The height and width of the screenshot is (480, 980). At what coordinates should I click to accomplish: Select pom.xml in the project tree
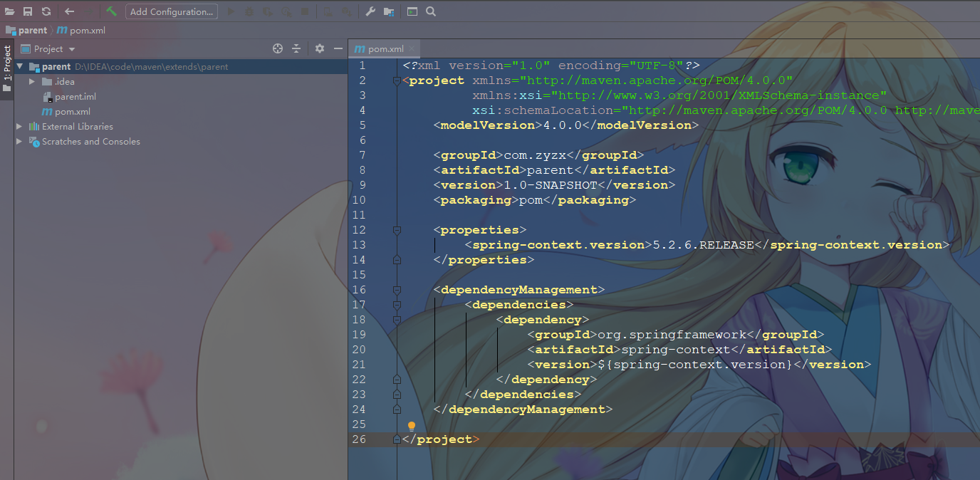click(x=66, y=112)
